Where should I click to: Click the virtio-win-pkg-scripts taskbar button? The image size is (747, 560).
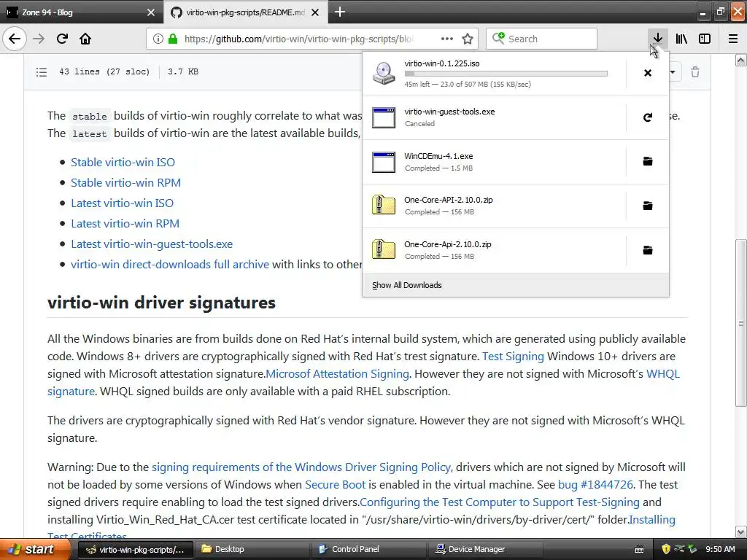[x=135, y=550]
